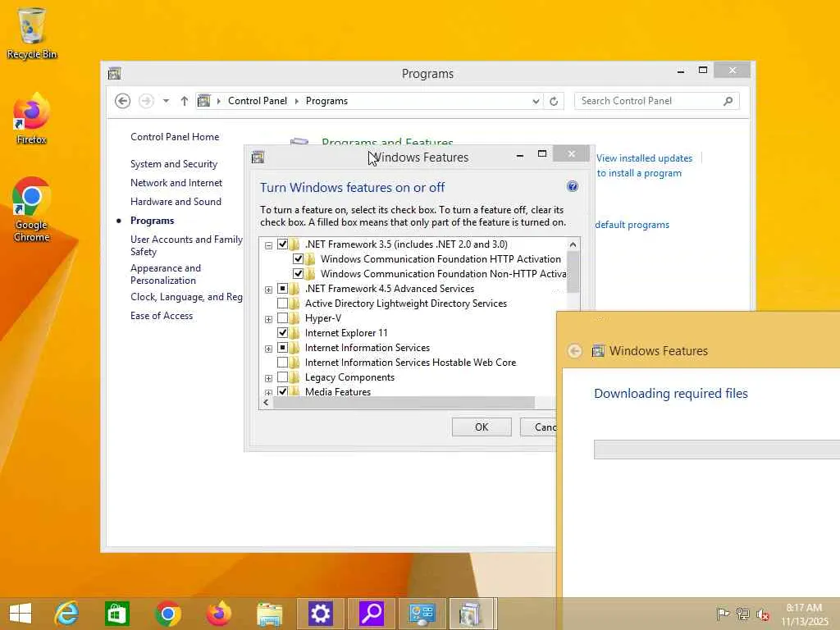840x630 pixels.
Task: Open recent locations dropdown arrow
Action: pos(166,101)
